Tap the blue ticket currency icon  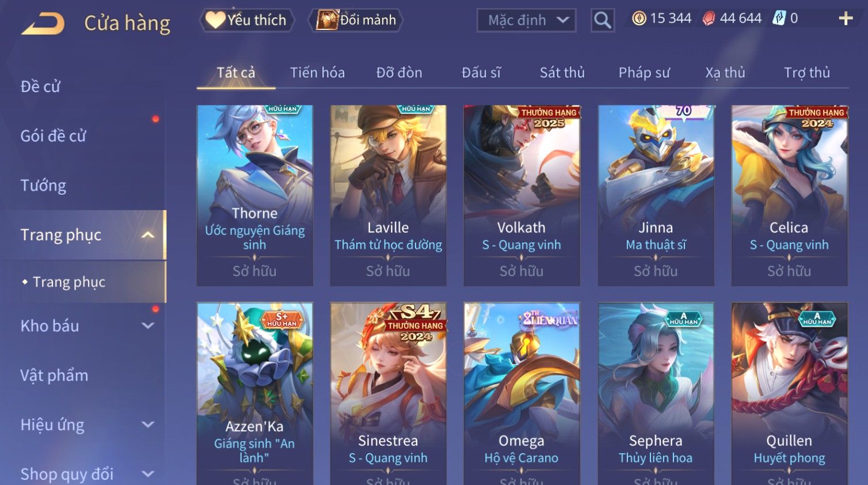pos(779,18)
